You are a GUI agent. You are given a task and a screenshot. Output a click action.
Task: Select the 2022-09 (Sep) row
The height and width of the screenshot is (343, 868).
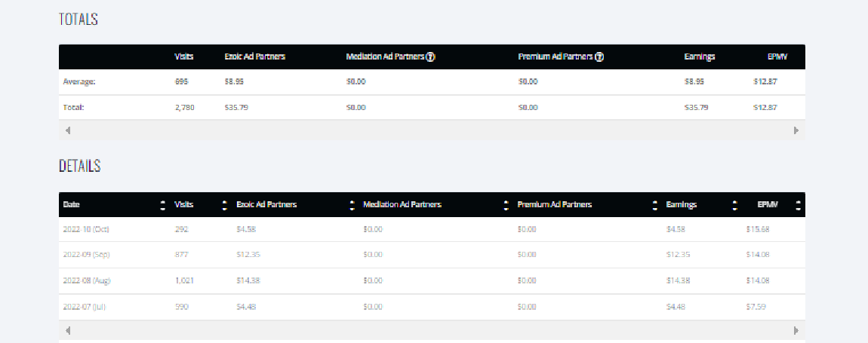click(x=432, y=255)
